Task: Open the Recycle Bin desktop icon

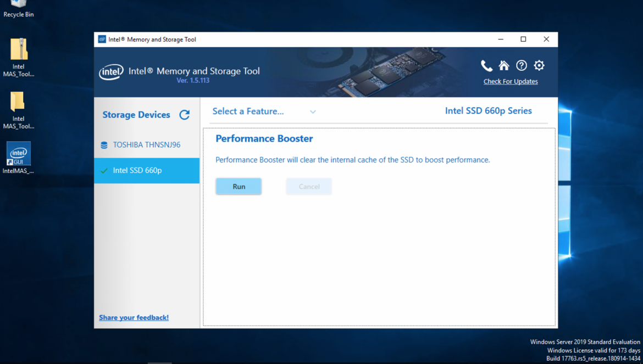Action: (19, 9)
